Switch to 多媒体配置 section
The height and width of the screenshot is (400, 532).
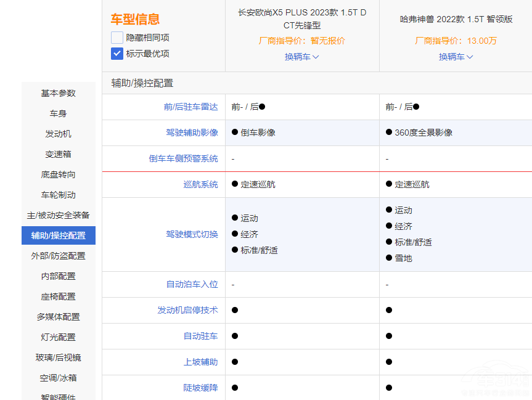tap(59, 317)
